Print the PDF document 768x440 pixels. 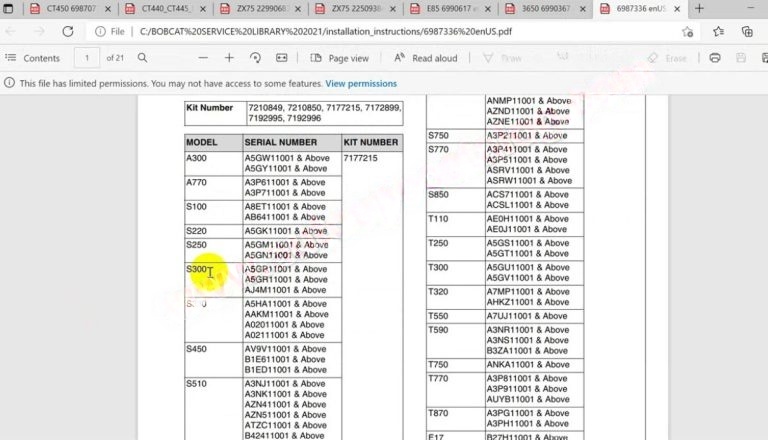click(715, 58)
